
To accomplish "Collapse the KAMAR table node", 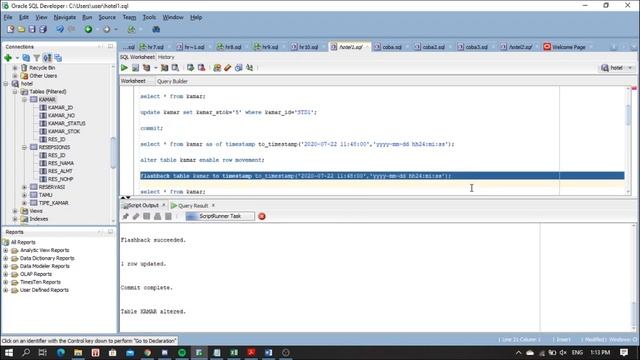I will point(24,100).
